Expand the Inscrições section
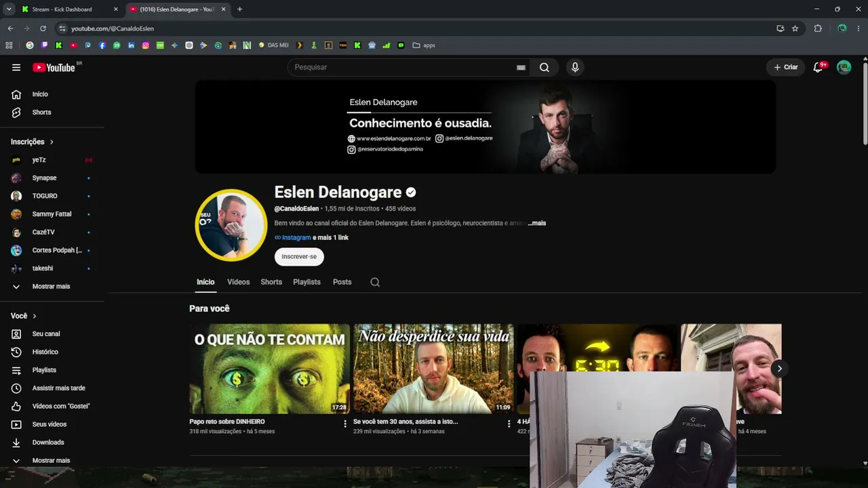Image resolution: width=868 pixels, height=488 pixels. (32, 142)
